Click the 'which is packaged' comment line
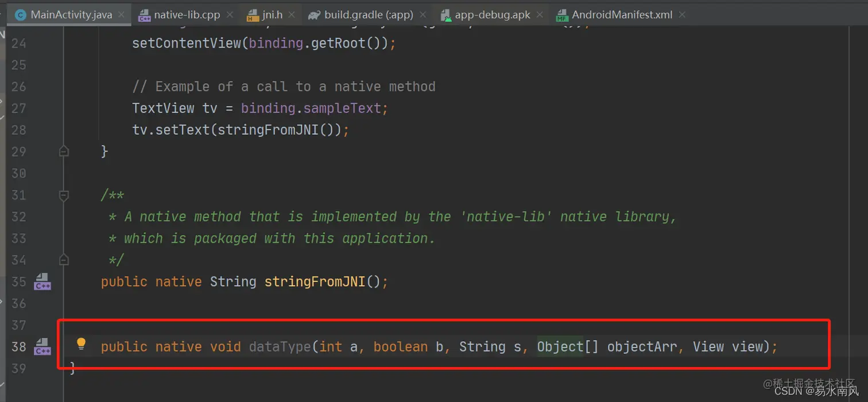The height and width of the screenshot is (402, 868). 272,239
